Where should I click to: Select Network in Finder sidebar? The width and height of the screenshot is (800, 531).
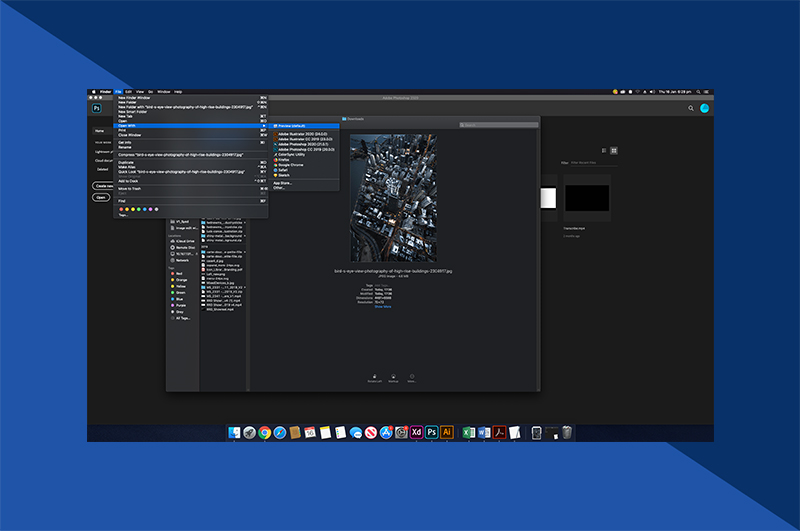[182, 260]
